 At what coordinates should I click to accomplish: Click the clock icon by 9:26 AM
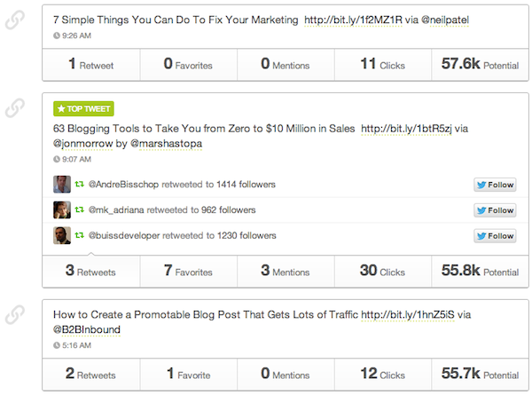click(58, 36)
